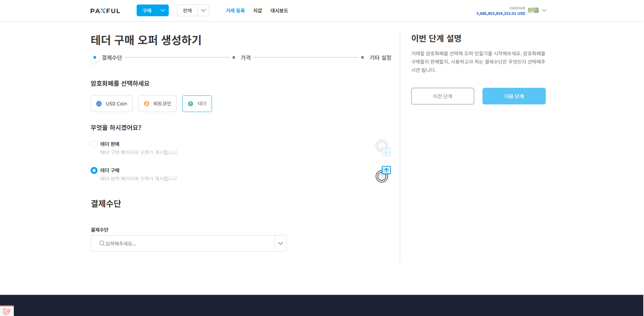The height and width of the screenshot is (316, 644).
Task: Click the 가격 step indicator dot
Action: (x=234, y=57)
